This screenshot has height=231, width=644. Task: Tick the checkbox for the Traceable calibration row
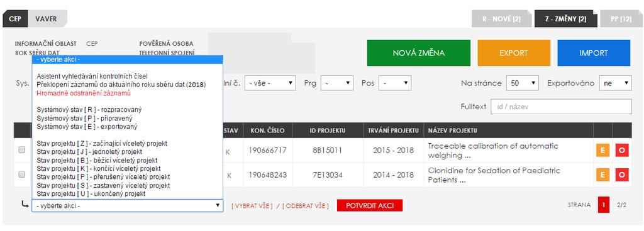tap(22, 150)
